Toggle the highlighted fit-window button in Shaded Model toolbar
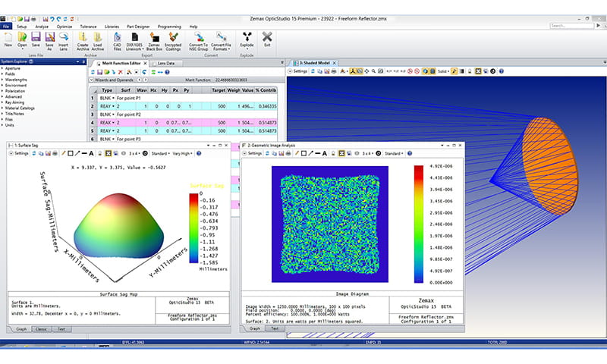 (x=478, y=71)
